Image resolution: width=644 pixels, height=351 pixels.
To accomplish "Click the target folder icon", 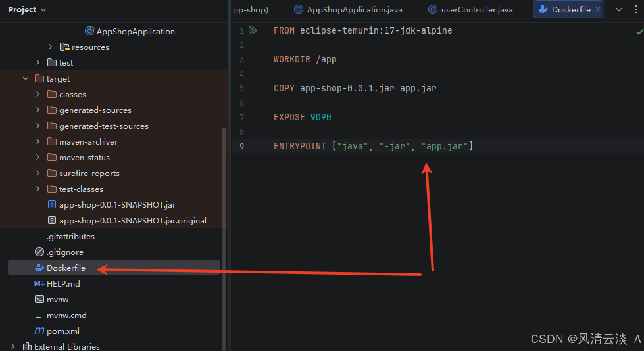I will [39, 78].
